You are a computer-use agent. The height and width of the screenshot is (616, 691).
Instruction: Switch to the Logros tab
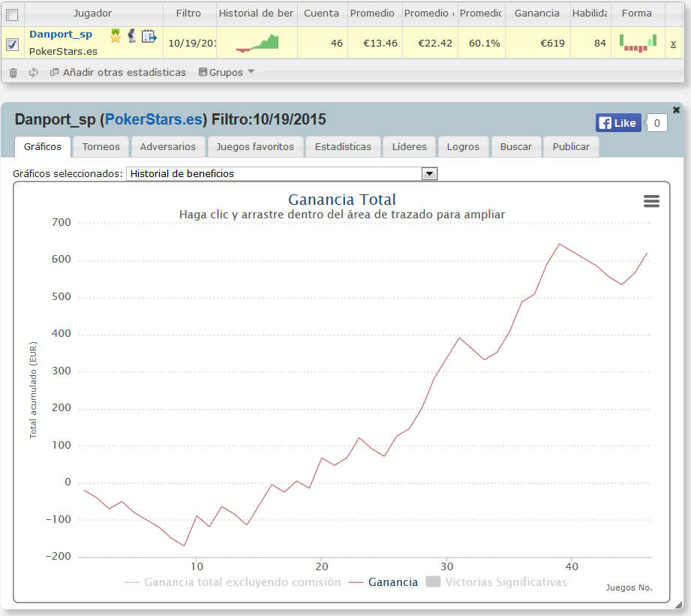click(x=463, y=147)
